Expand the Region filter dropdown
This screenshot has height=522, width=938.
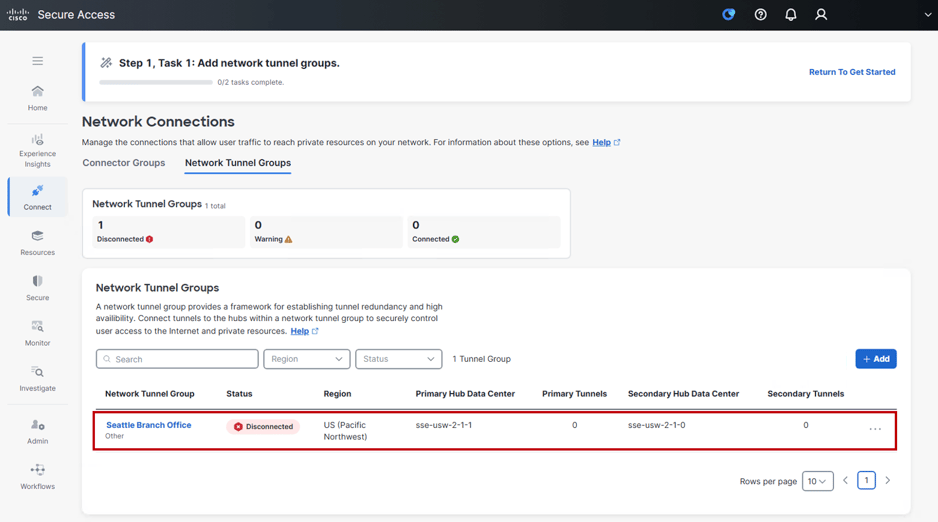tap(306, 359)
